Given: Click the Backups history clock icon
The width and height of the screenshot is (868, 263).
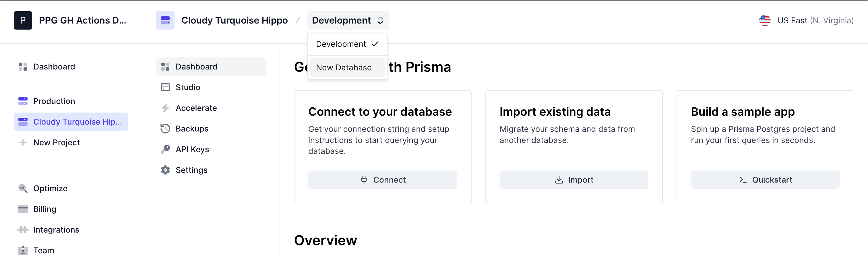Looking at the screenshot, I should [x=165, y=129].
